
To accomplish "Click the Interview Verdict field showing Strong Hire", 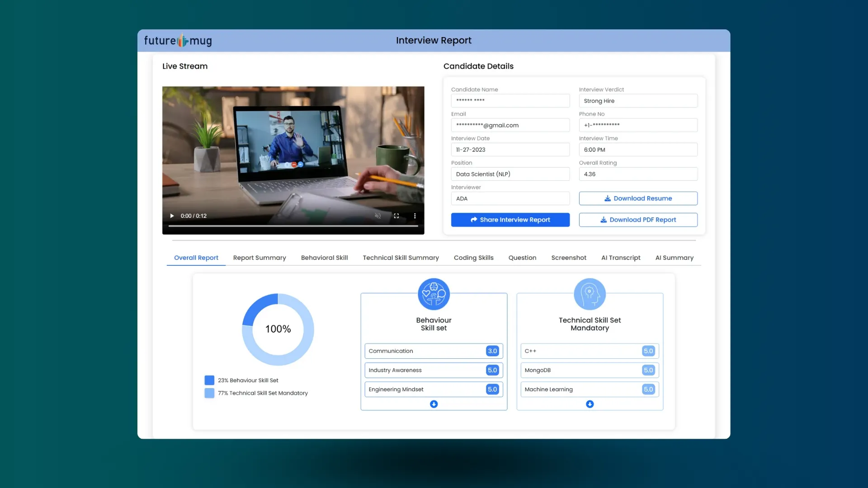I will pyautogui.click(x=638, y=101).
